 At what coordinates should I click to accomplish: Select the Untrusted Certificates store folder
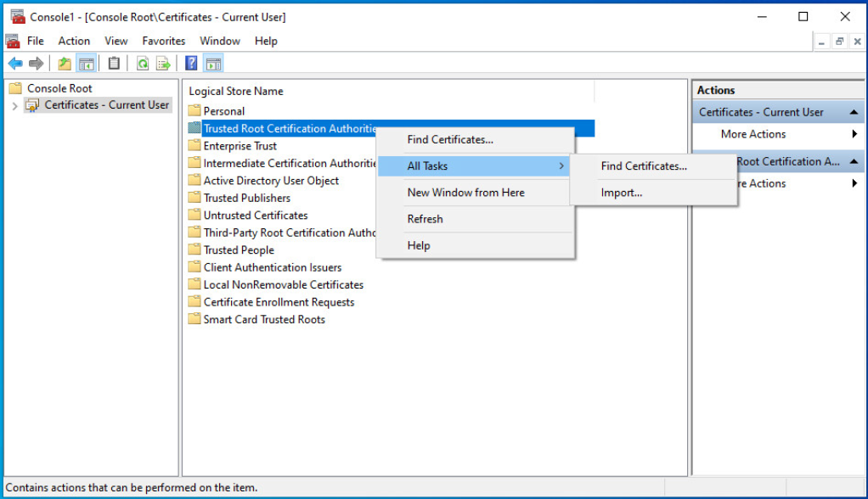pos(255,216)
